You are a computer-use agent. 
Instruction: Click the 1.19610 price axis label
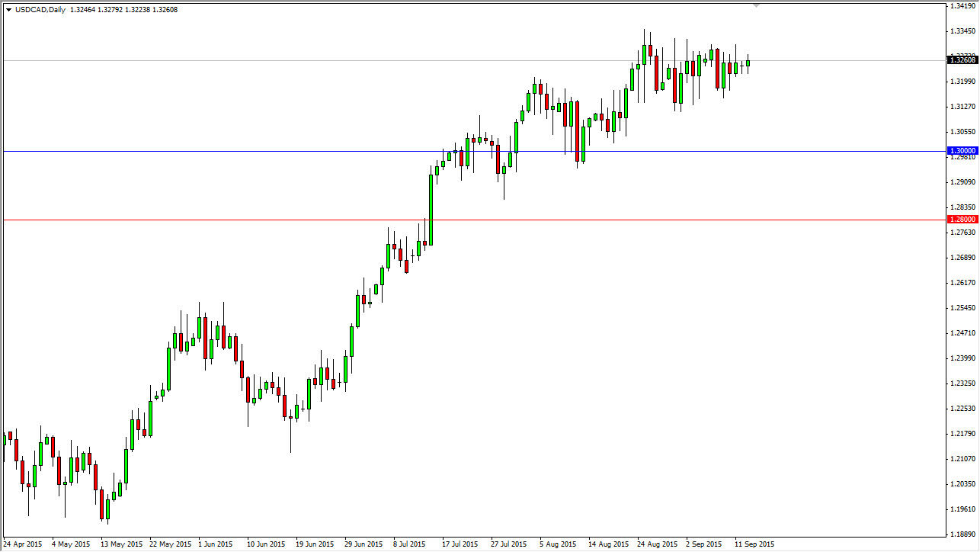[963, 509]
